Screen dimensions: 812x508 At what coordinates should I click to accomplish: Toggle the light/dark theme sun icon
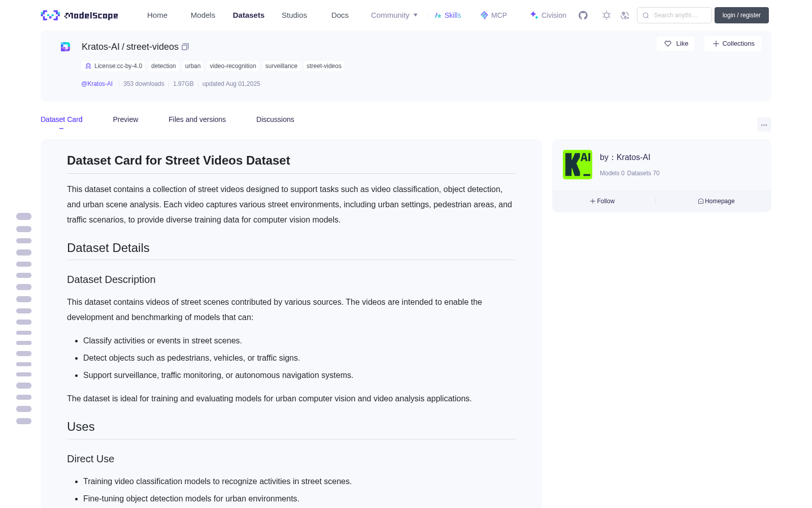coord(606,15)
